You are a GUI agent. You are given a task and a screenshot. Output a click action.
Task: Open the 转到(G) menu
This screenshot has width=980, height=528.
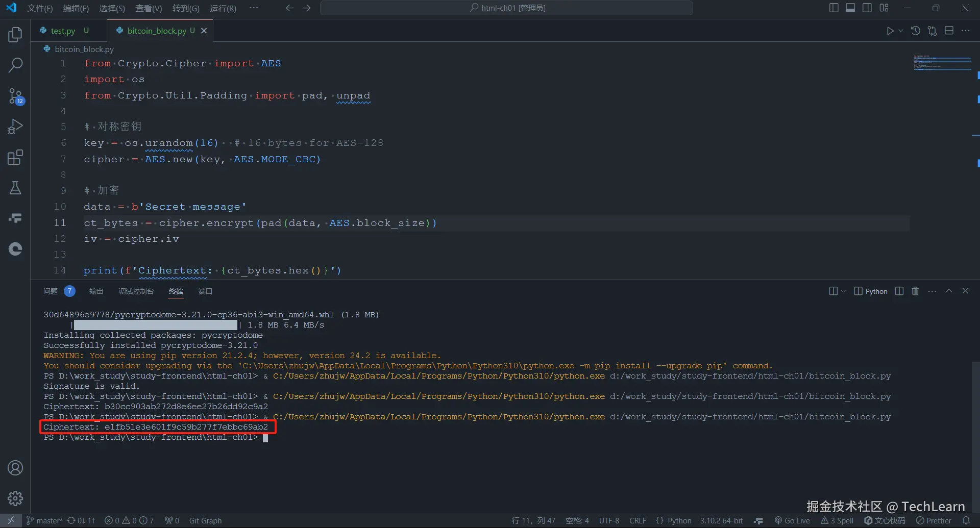tap(186, 8)
